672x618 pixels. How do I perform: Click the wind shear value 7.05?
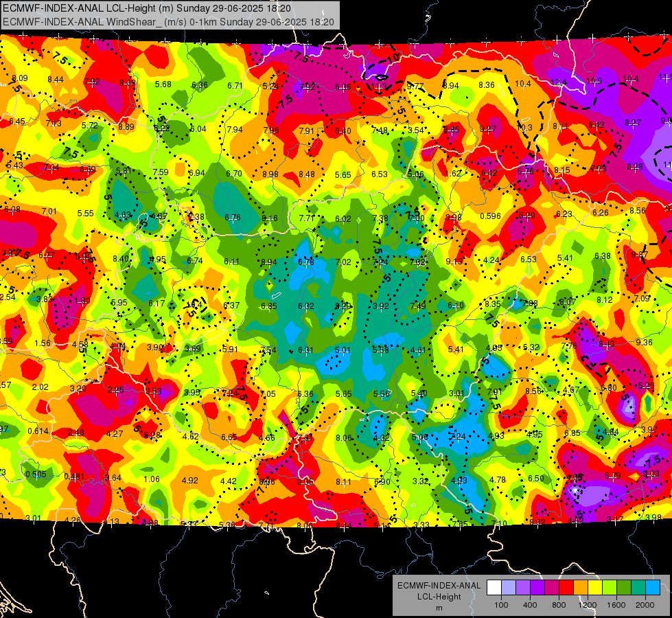268,394
